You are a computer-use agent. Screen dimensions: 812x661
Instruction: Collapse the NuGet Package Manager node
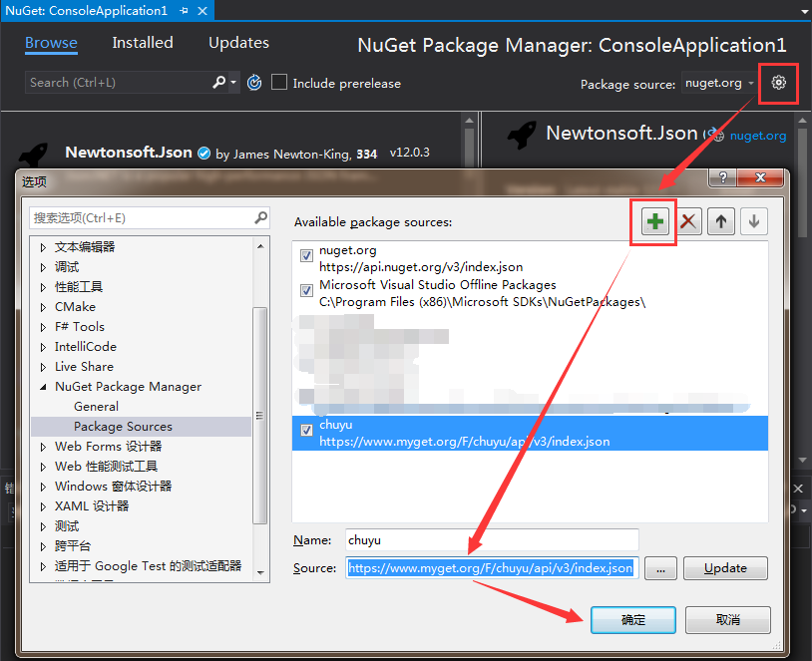pos(43,387)
